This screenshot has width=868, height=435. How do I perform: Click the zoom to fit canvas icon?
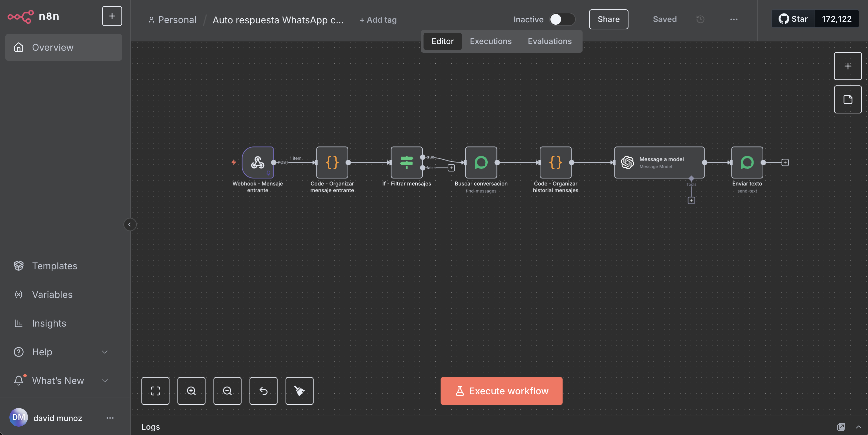coord(155,391)
